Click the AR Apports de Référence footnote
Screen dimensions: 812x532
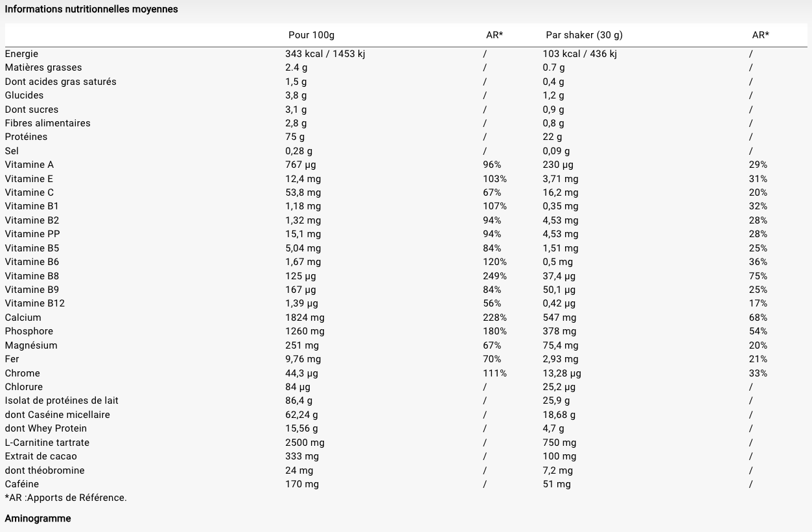tap(65, 498)
